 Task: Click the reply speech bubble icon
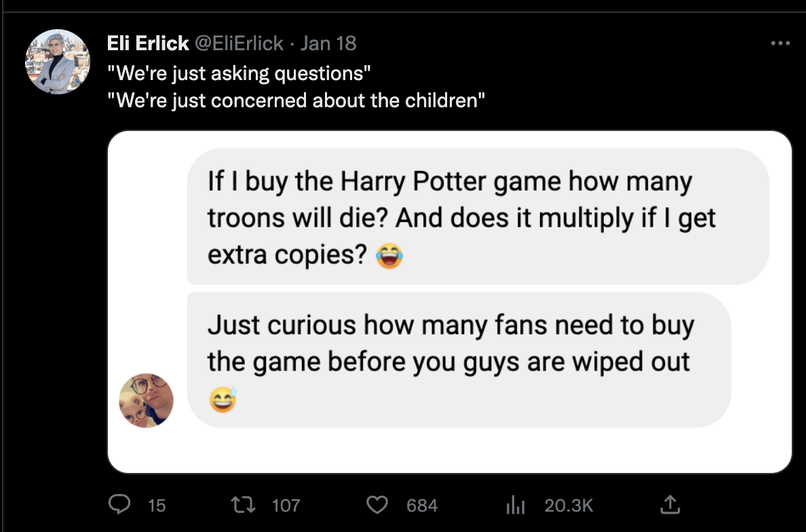click(x=119, y=504)
